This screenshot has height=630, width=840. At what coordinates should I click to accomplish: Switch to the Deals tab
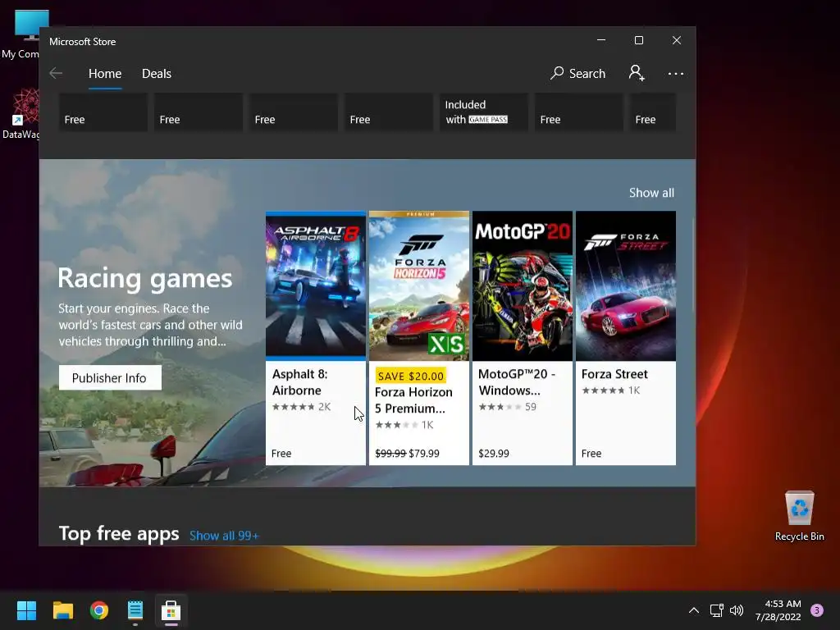point(157,73)
